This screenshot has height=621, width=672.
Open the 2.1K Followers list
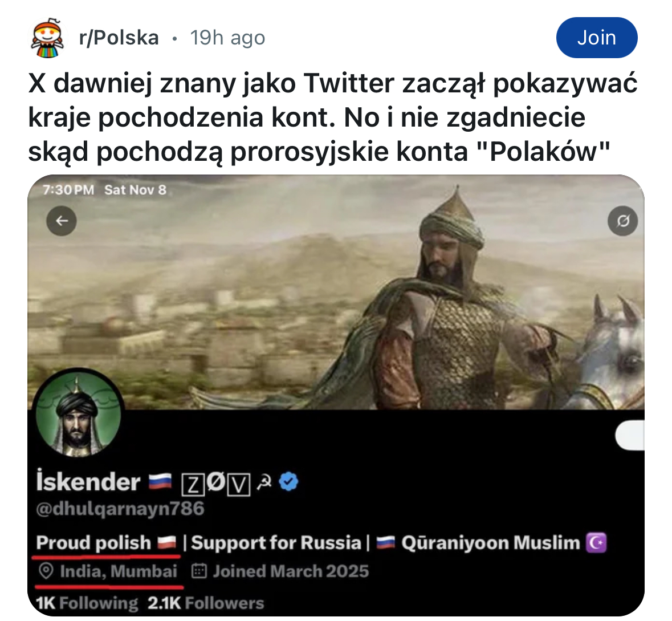coord(206,603)
